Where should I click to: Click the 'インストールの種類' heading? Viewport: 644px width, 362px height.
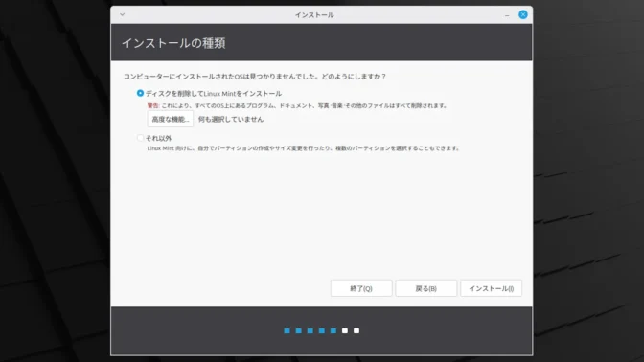(x=173, y=43)
